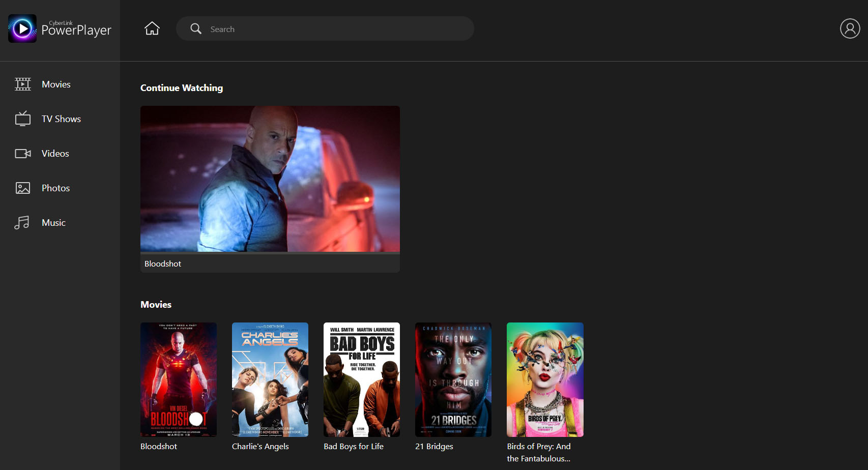Viewport: 868px width, 470px height.
Task: Click the PowerPlayer brand name text
Action: [76, 31]
